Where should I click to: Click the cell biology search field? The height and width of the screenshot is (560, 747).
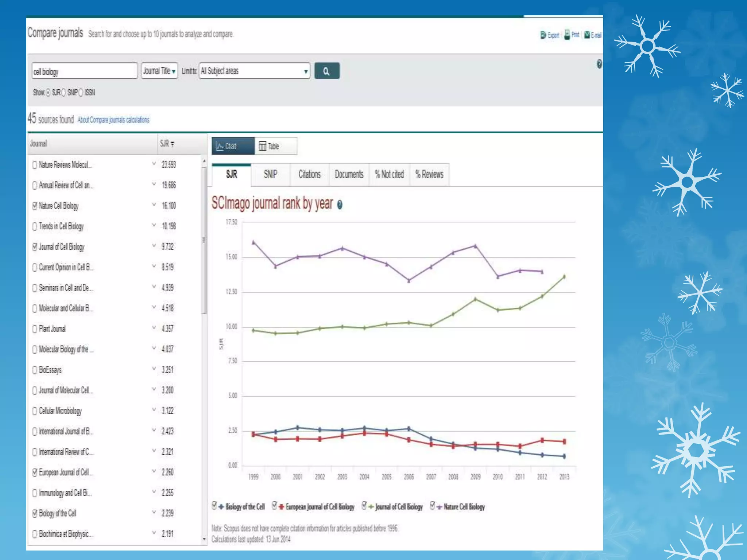coord(84,71)
